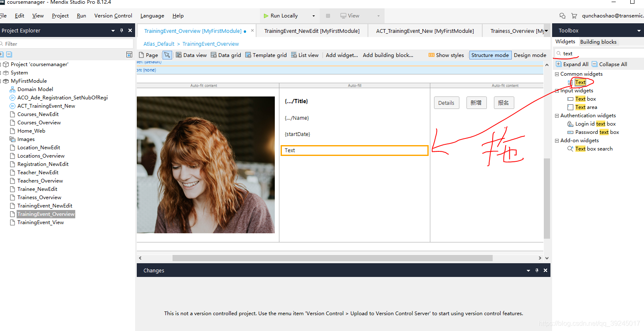The height and width of the screenshot is (331, 644).
Task: Click Atlas_Default breadcrumb link
Action: click(x=159, y=44)
